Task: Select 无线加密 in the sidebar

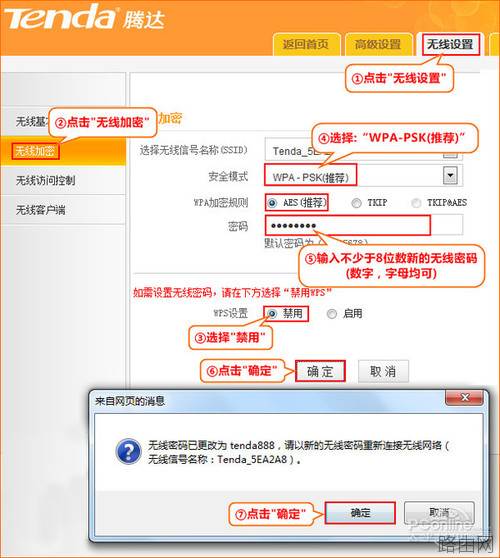Action: pos(35,151)
